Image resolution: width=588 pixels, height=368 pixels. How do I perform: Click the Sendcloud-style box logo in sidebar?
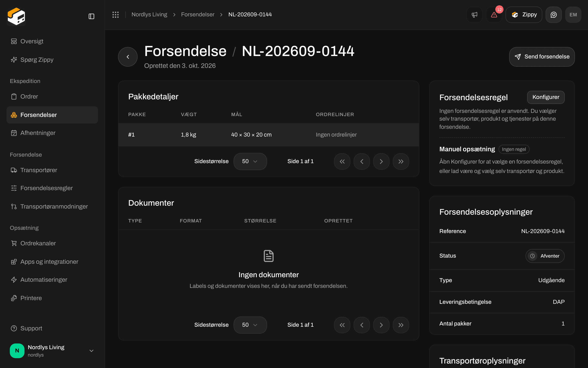(x=16, y=16)
